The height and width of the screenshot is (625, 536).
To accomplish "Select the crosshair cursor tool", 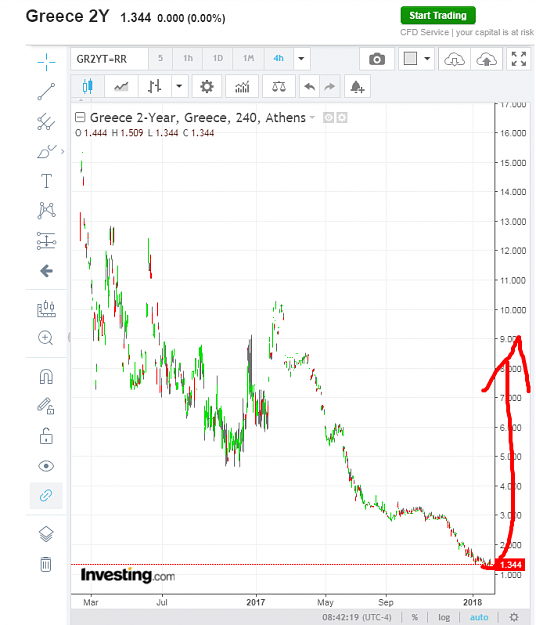I will point(46,62).
